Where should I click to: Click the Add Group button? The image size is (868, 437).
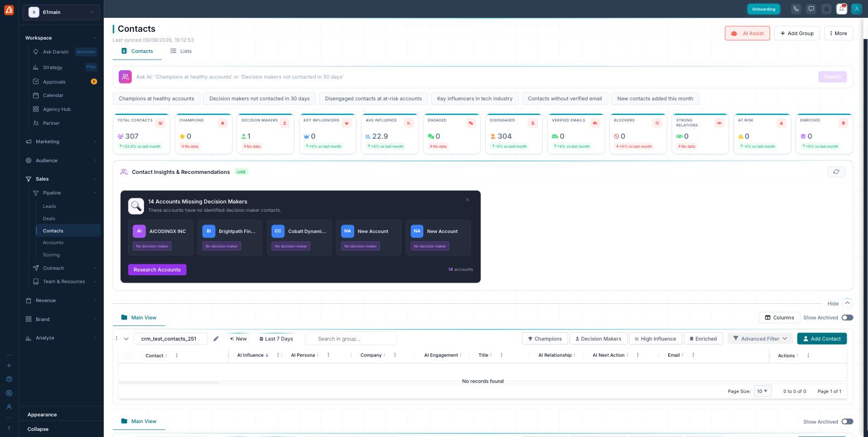click(x=797, y=33)
